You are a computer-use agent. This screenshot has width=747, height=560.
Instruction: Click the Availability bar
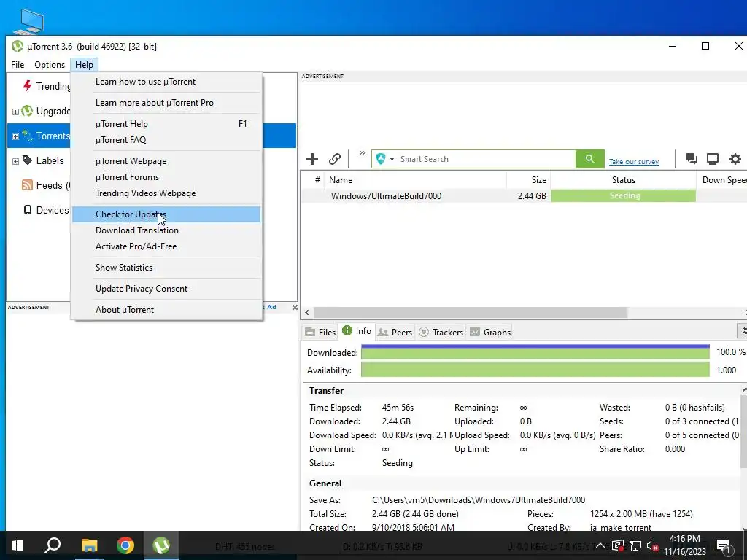pyautogui.click(x=535, y=370)
